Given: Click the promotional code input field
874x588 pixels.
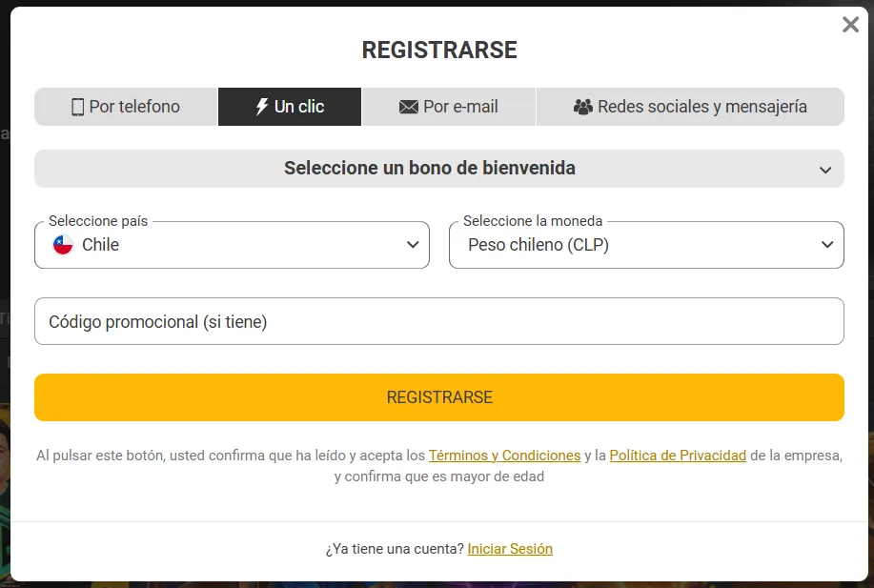Looking at the screenshot, I should (x=438, y=321).
